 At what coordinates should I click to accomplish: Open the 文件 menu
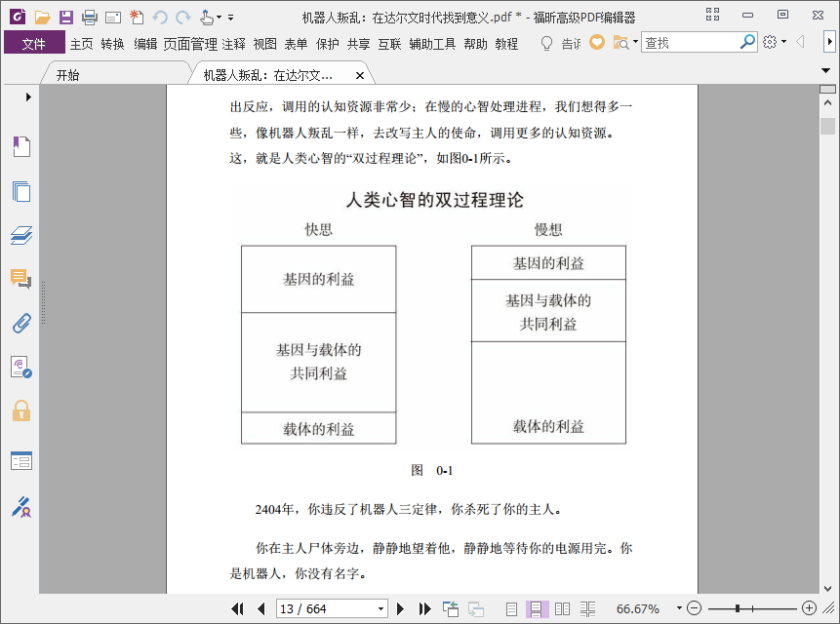tap(34, 43)
